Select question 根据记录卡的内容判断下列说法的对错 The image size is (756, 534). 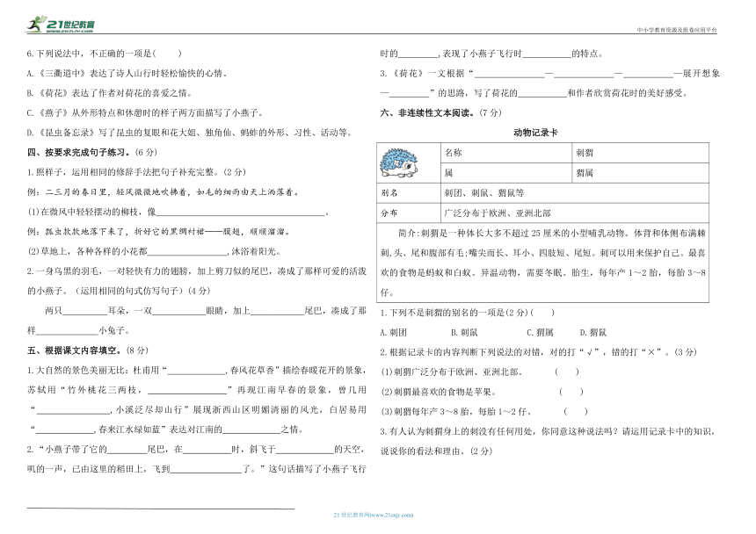point(539,352)
